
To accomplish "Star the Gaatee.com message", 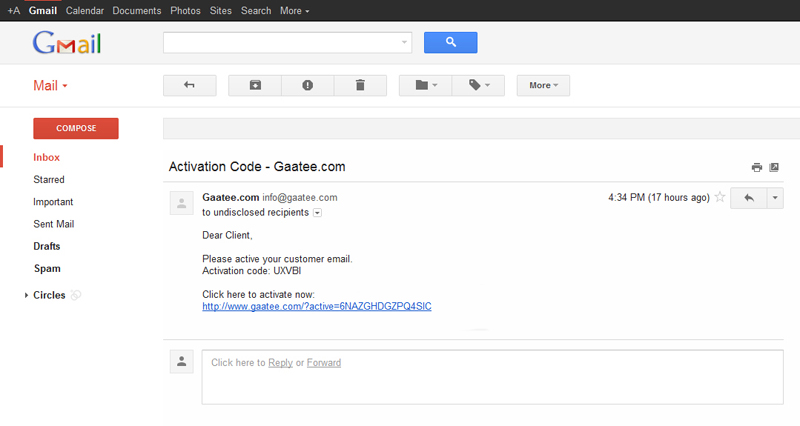I will (720, 197).
